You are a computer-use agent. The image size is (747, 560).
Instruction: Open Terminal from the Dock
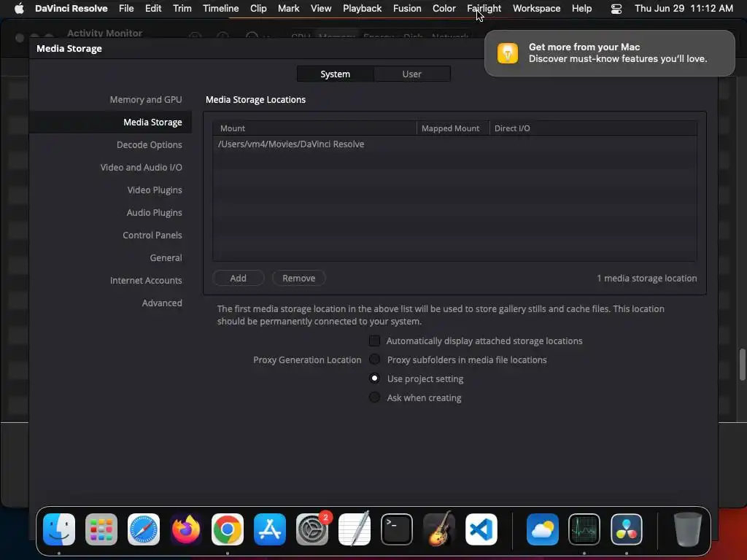pos(396,529)
